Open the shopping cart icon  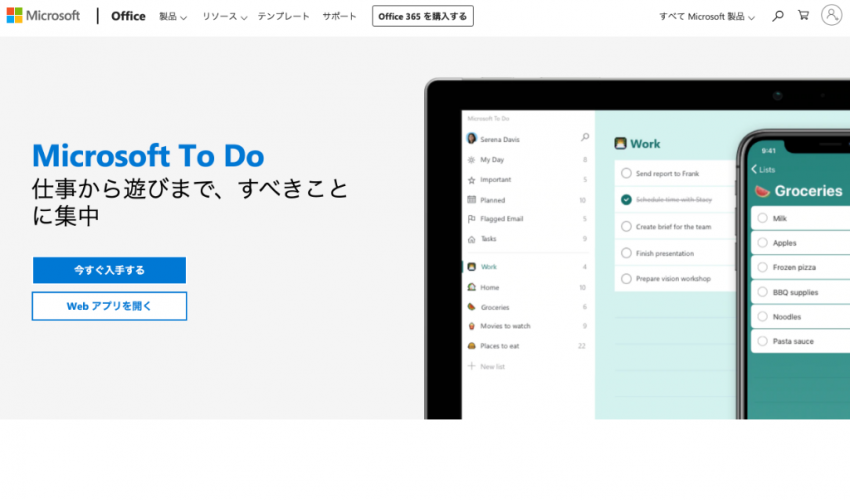803,16
